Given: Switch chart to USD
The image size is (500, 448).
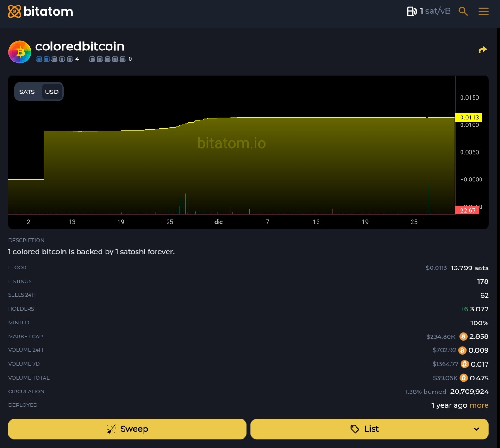Looking at the screenshot, I should tap(52, 92).
